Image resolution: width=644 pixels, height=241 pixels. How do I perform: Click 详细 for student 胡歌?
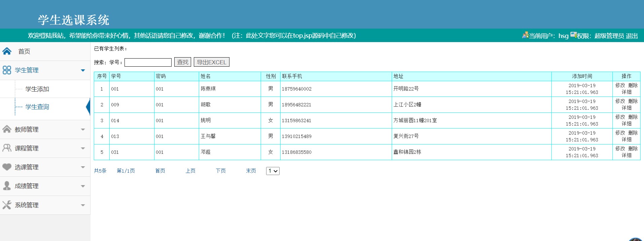pos(627,108)
